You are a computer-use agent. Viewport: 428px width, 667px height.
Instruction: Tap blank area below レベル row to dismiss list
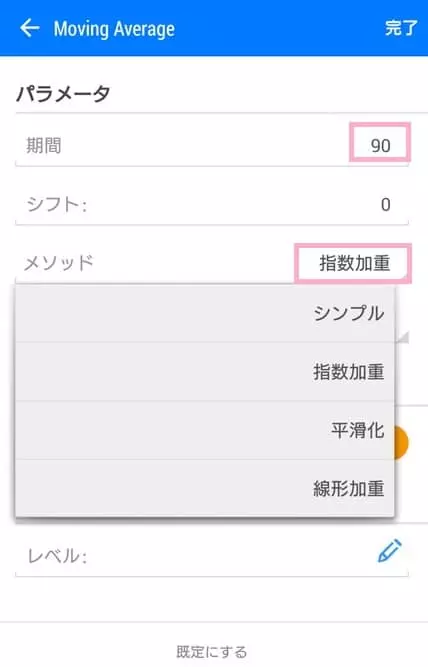click(x=211, y=600)
